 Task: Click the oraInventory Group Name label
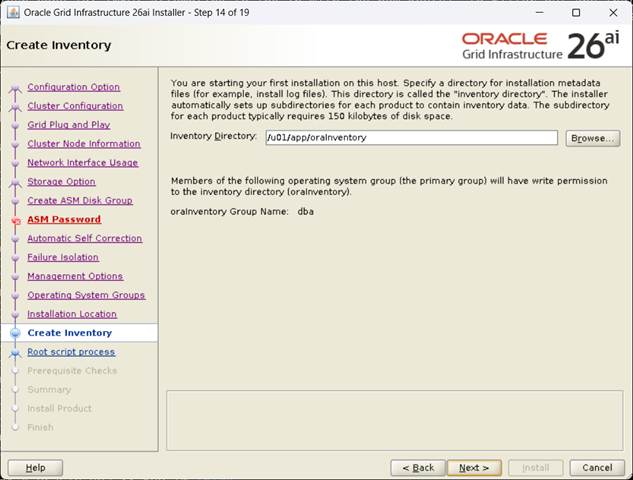click(x=229, y=212)
